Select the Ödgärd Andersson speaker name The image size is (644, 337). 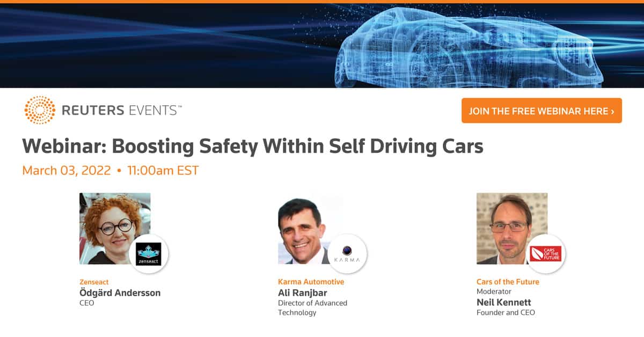coord(120,292)
